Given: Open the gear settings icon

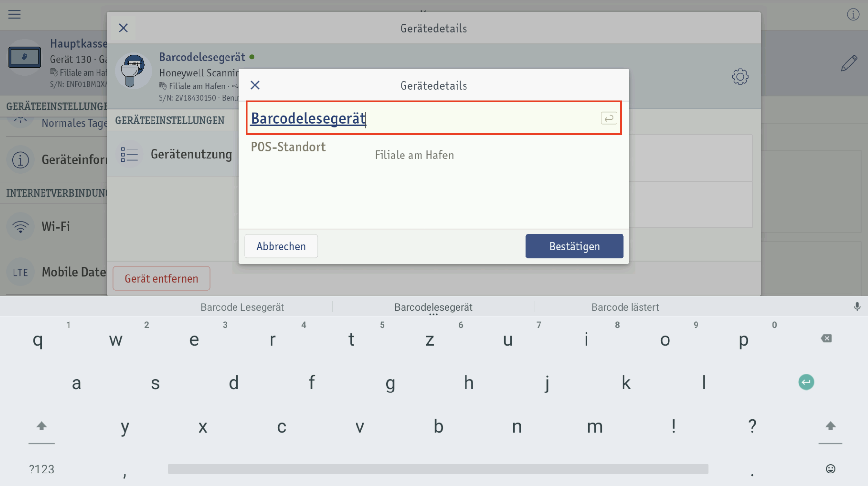Looking at the screenshot, I should (740, 77).
